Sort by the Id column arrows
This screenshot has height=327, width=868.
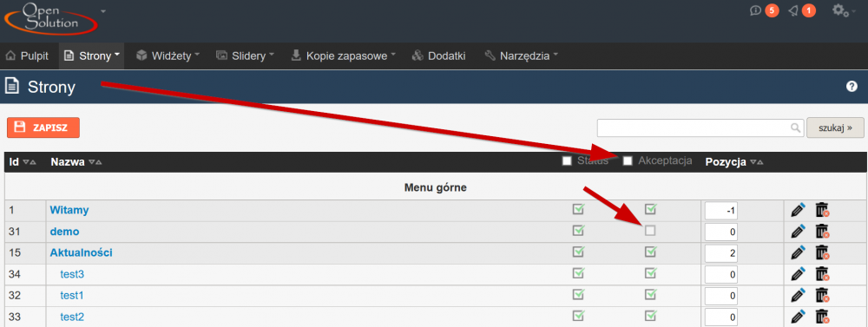pyautogui.click(x=30, y=163)
